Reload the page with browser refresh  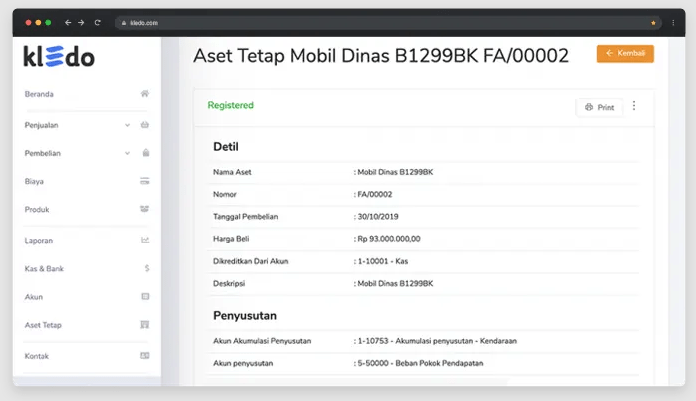pos(97,22)
